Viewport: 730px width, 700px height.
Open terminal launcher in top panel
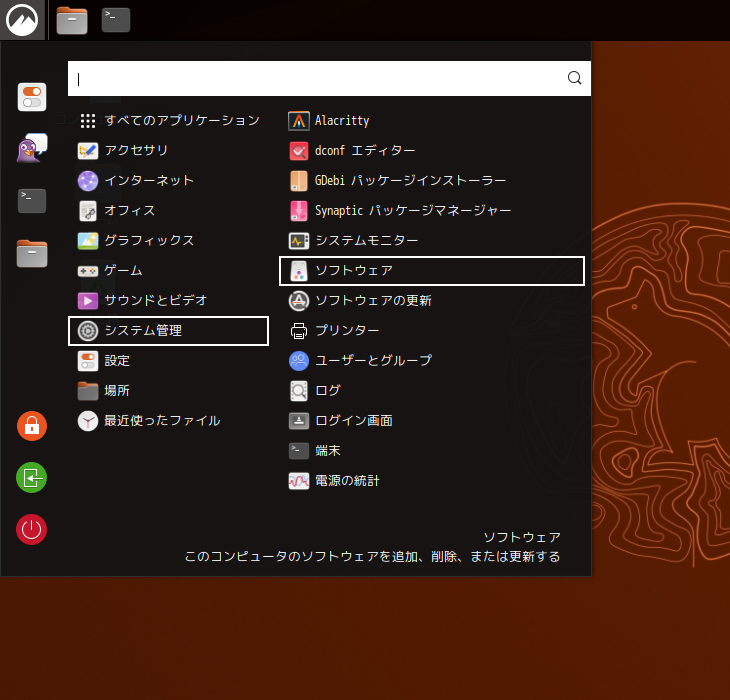[116, 20]
